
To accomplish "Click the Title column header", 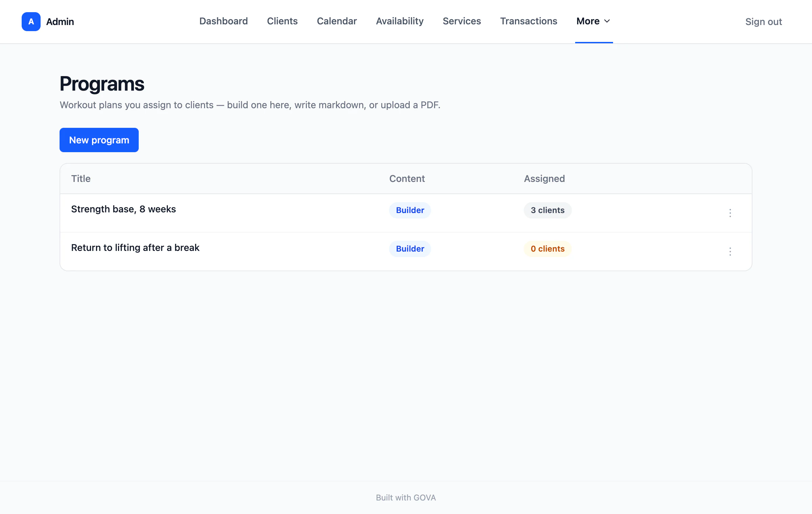I will click(x=81, y=179).
